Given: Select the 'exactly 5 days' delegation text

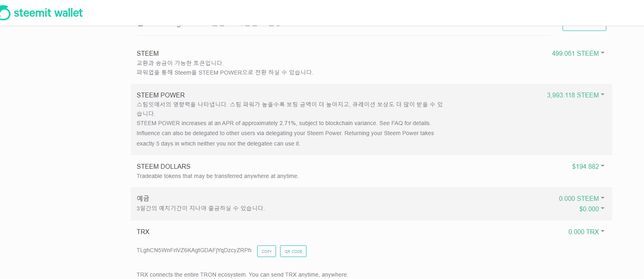Looking at the screenshot, I should tap(218, 144).
